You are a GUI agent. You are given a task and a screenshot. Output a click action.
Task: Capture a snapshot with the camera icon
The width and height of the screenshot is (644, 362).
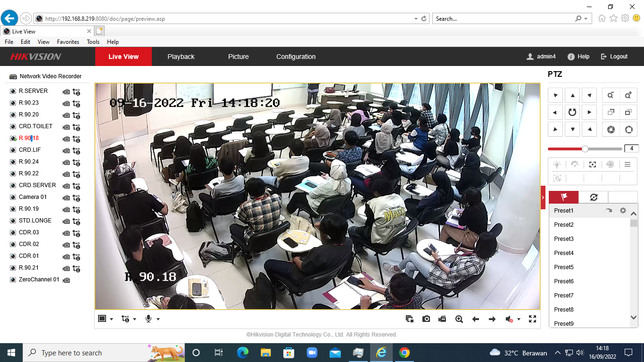pos(426,319)
